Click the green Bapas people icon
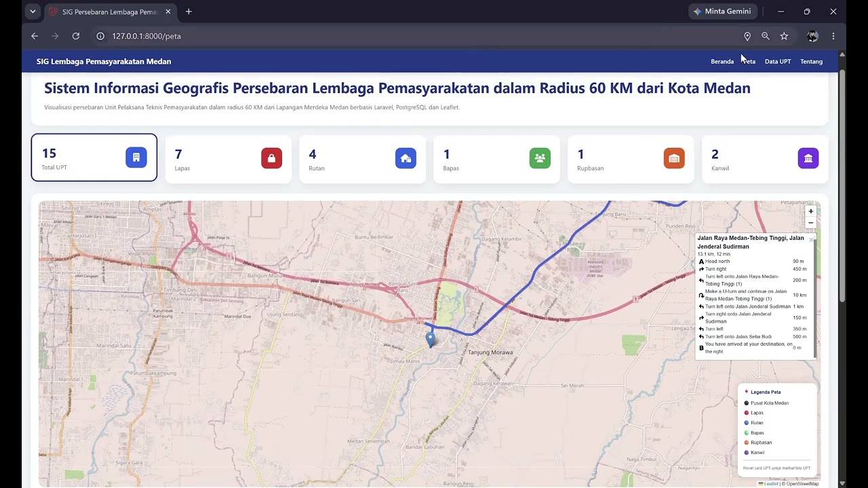 point(540,158)
